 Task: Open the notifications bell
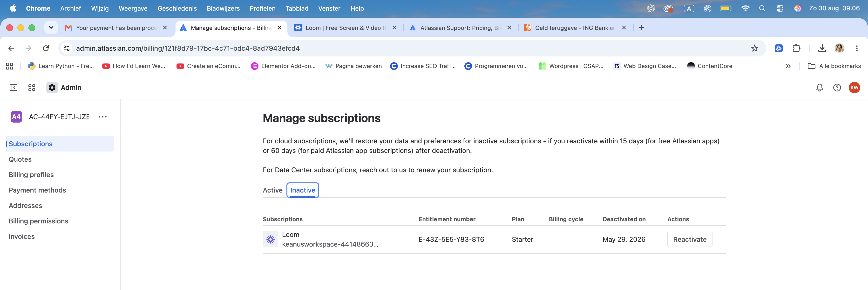820,88
